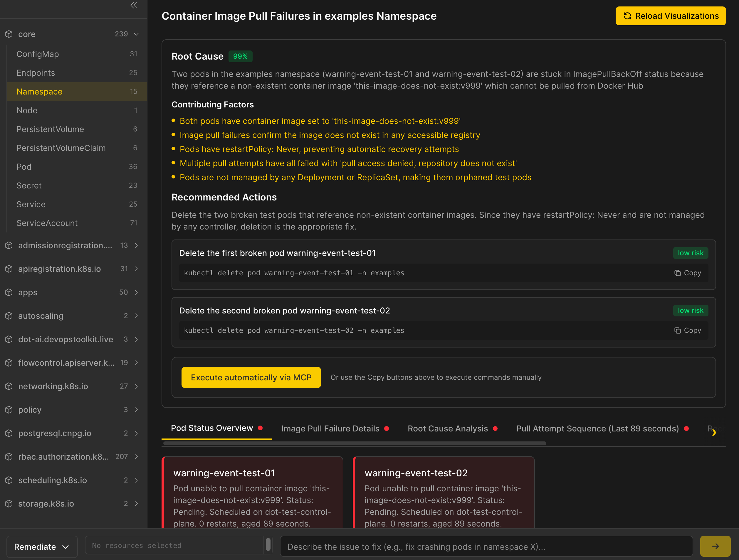
Task: Open the Remediate mode dropdown
Action: click(42, 546)
